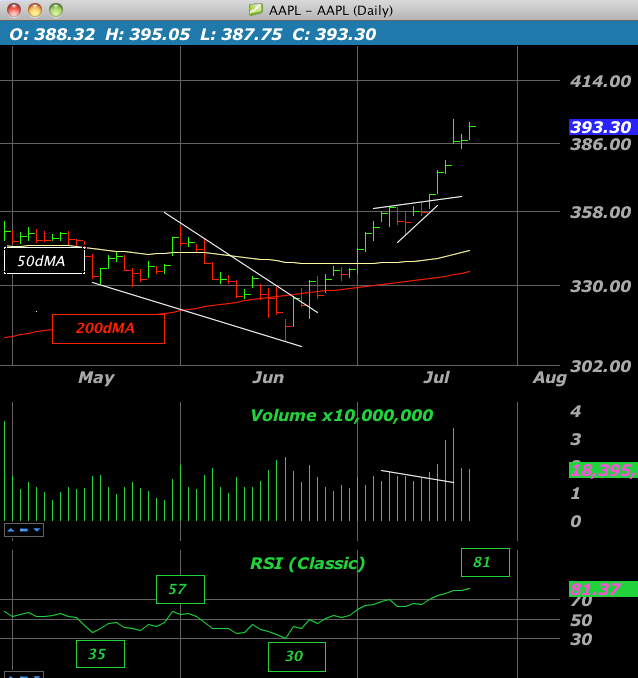Click the 386.00 price axis label
This screenshot has height=678, width=638.
point(600,144)
